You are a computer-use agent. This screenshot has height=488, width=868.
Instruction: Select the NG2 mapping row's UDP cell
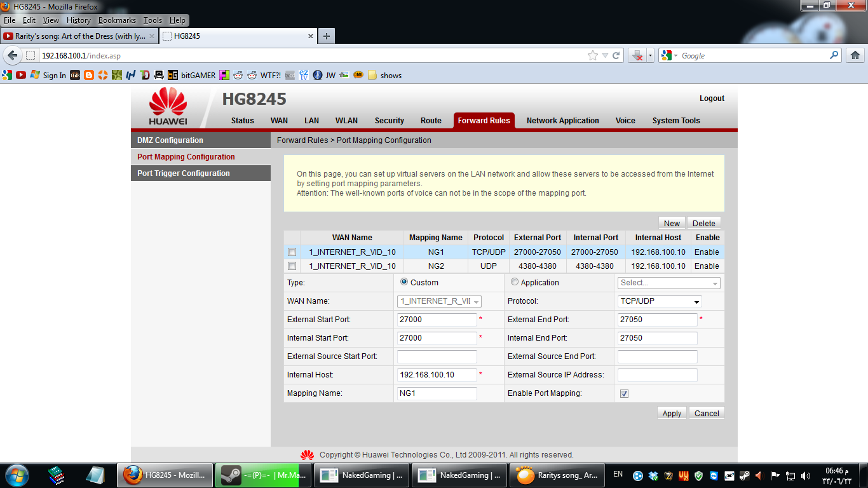(x=489, y=266)
